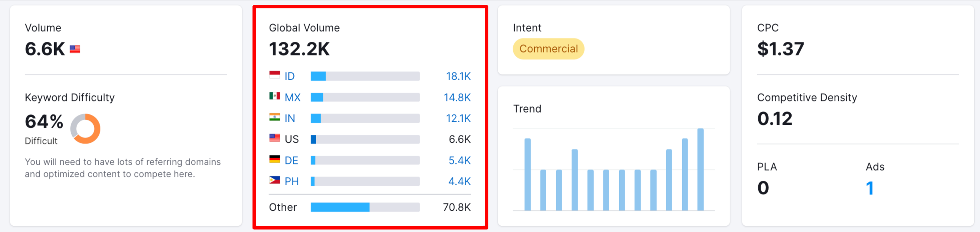Click the US flag beside Volume 6.6K
This screenshot has height=232, width=980.
click(x=75, y=49)
